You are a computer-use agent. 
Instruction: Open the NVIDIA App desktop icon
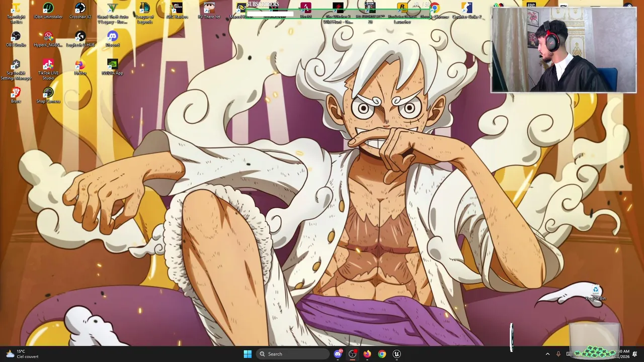[113, 68]
